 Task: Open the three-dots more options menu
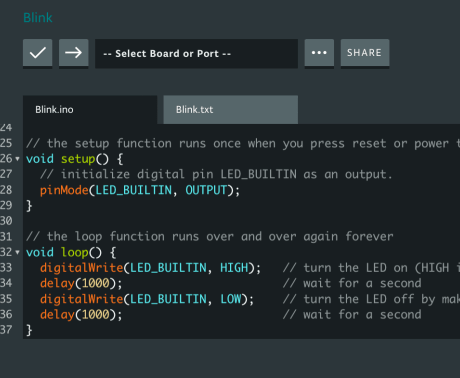tap(319, 53)
